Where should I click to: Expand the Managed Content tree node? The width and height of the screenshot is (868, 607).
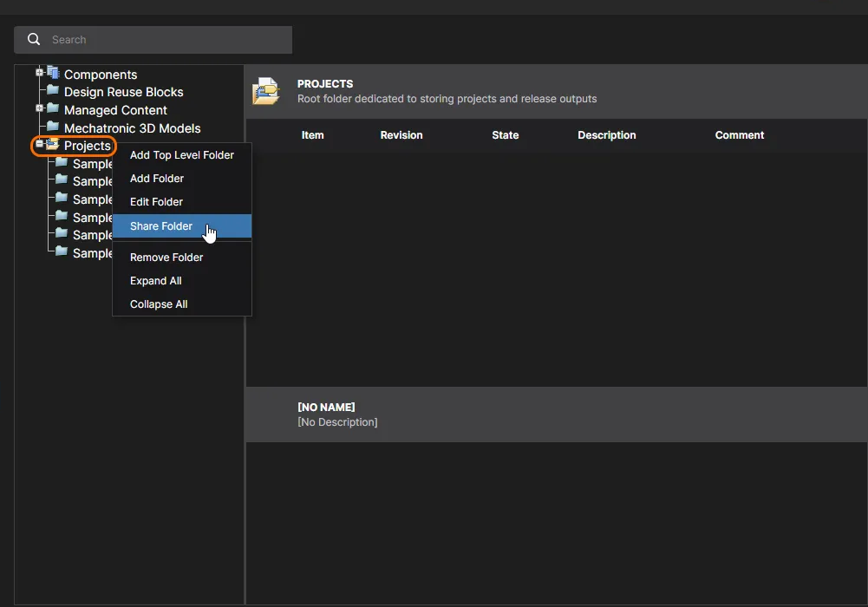click(x=39, y=108)
